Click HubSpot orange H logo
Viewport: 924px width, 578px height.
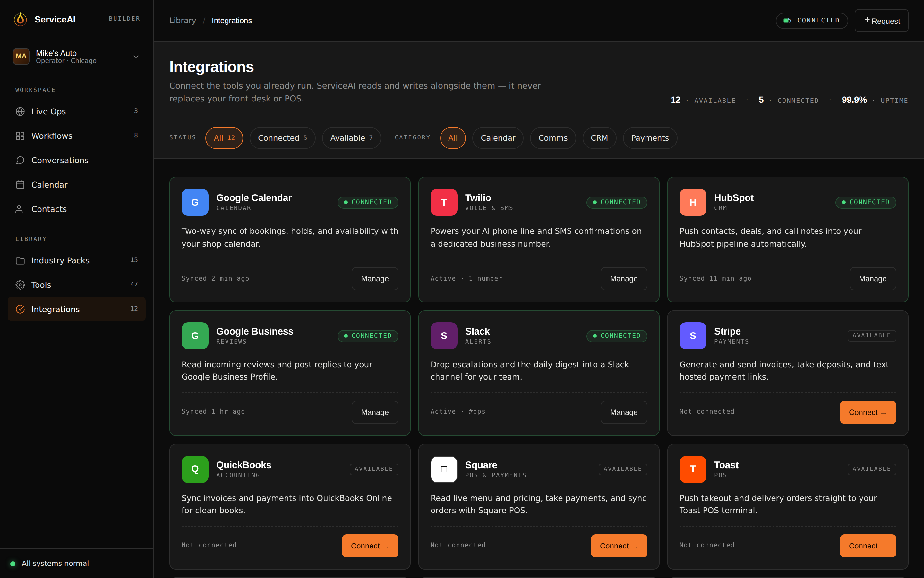[x=693, y=202]
